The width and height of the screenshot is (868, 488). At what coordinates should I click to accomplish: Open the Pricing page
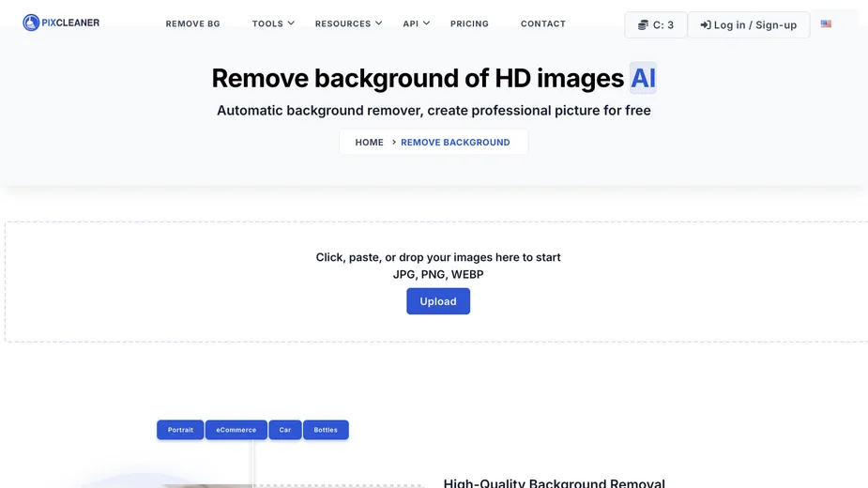click(469, 23)
